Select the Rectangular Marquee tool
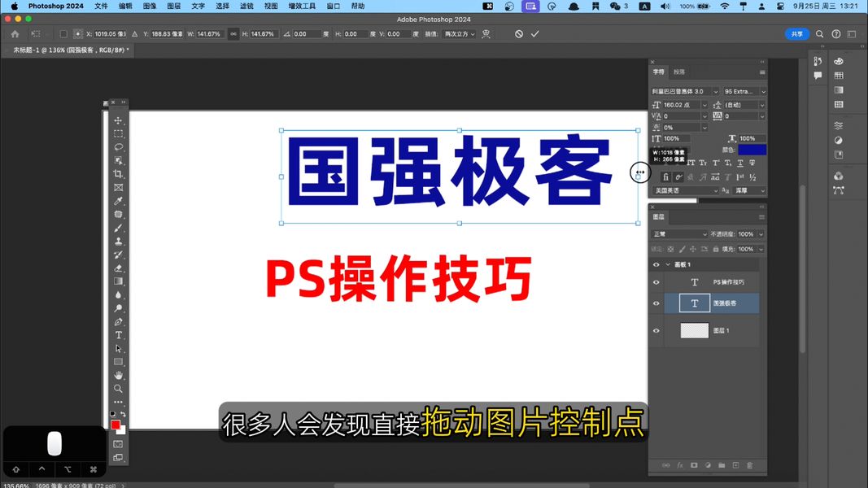Viewport: 868px width, 488px height. click(x=118, y=134)
